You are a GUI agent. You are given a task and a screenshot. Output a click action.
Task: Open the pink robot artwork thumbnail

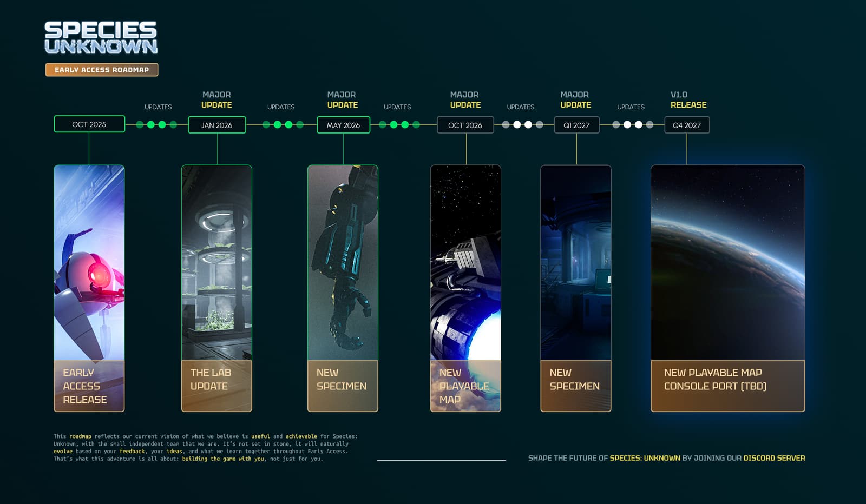click(89, 263)
